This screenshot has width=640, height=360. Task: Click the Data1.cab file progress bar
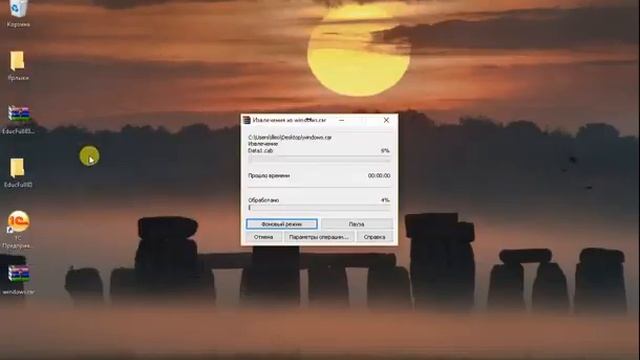coord(319,160)
